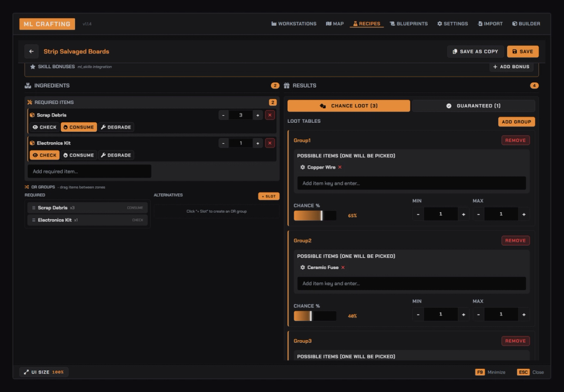Remove loot table Group1
The height and width of the screenshot is (392, 564).
tap(515, 140)
